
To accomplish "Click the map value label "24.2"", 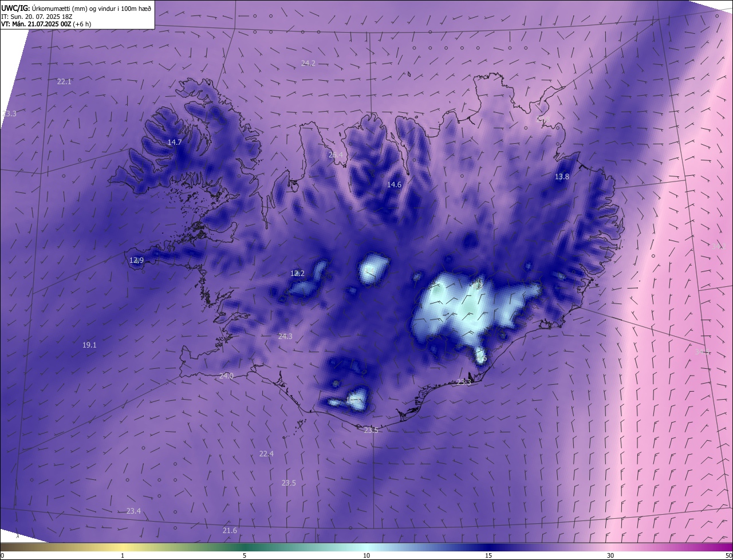I will (308, 63).
